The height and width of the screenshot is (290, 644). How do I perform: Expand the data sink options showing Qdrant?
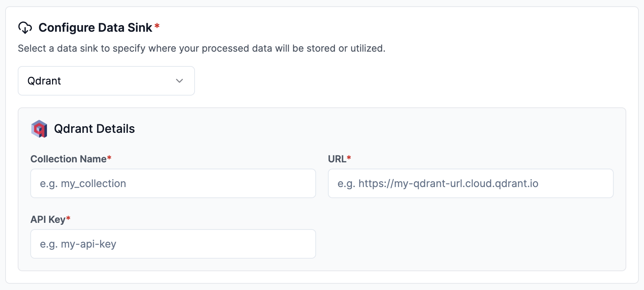pyautogui.click(x=106, y=81)
